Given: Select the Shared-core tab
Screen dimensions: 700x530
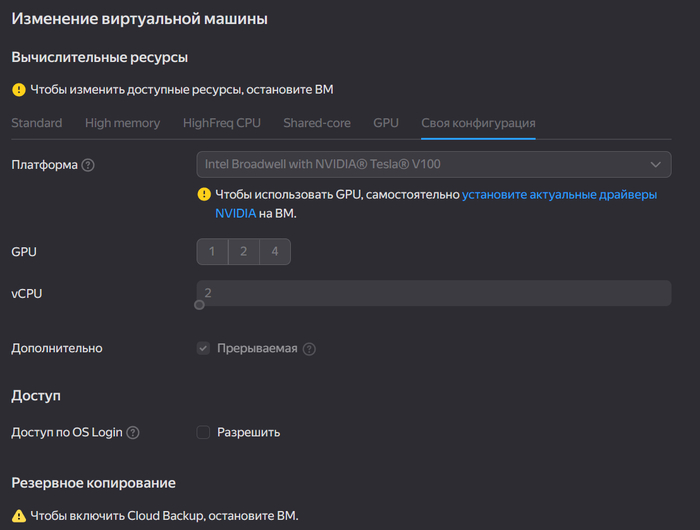Looking at the screenshot, I should (x=317, y=123).
